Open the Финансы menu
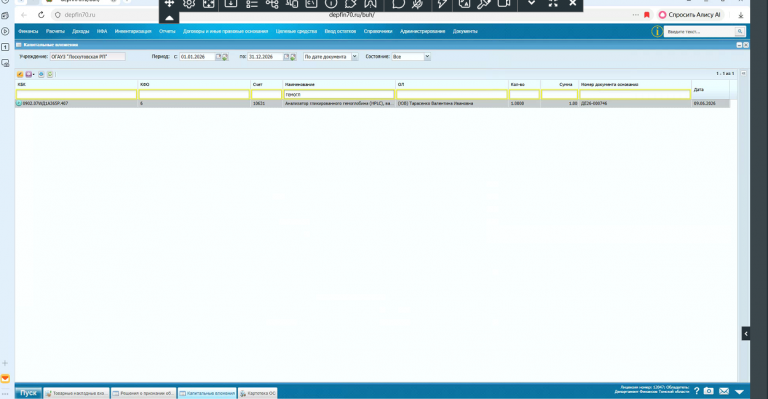This screenshot has width=768, height=399. (x=28, y=31)
